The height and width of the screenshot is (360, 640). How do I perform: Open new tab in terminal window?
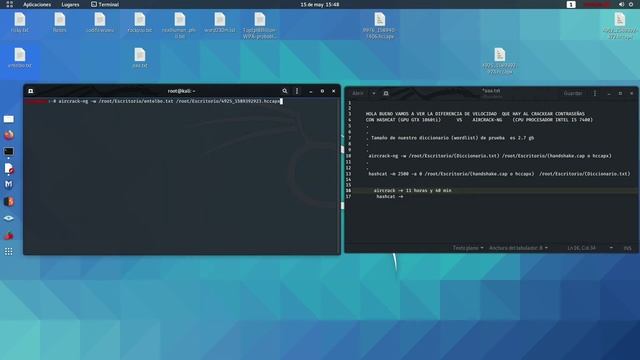pyautogui.click(x=31, y=91)
